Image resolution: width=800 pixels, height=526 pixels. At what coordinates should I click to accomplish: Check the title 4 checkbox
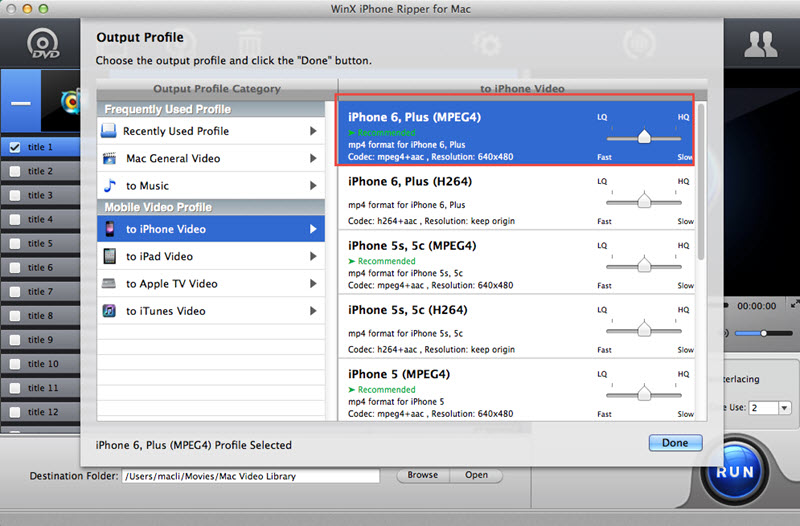15,219
